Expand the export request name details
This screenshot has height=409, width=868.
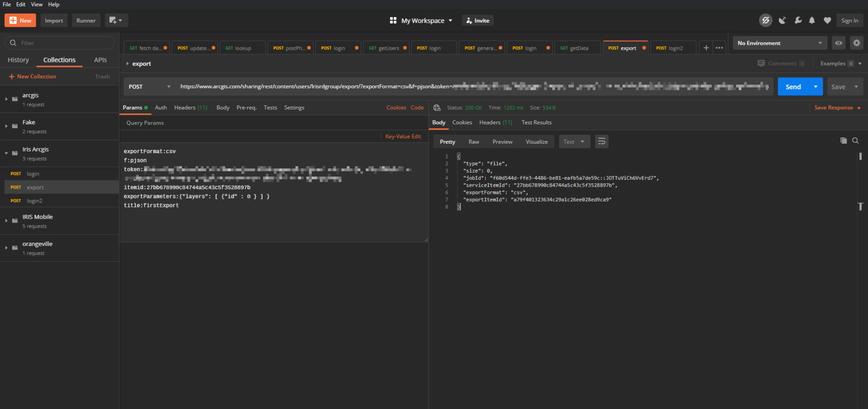pyautogui.click(x=127, y=64)
